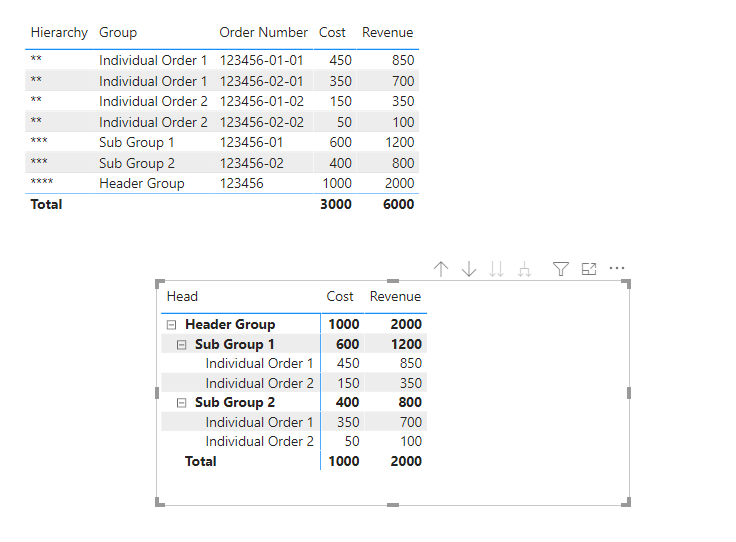Screen dimensions: 736x542
Task: Click the matrix Head column header
Action: (182, 297)
